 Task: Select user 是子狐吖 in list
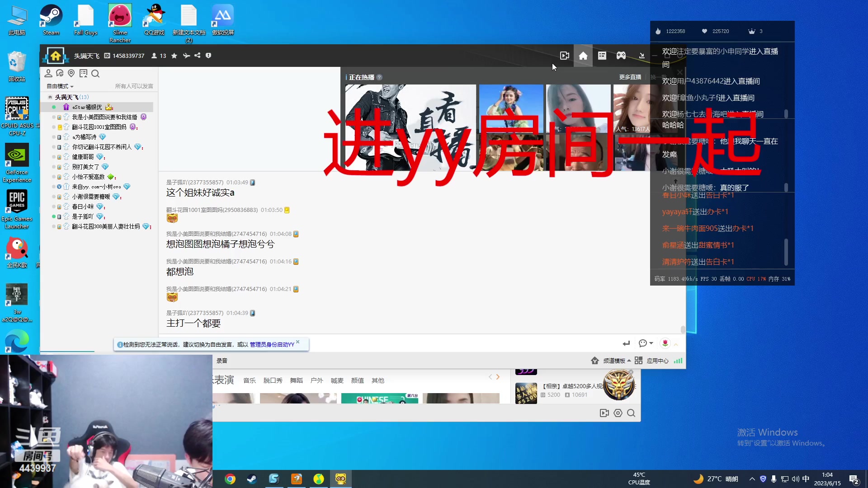tap(97, 216)
